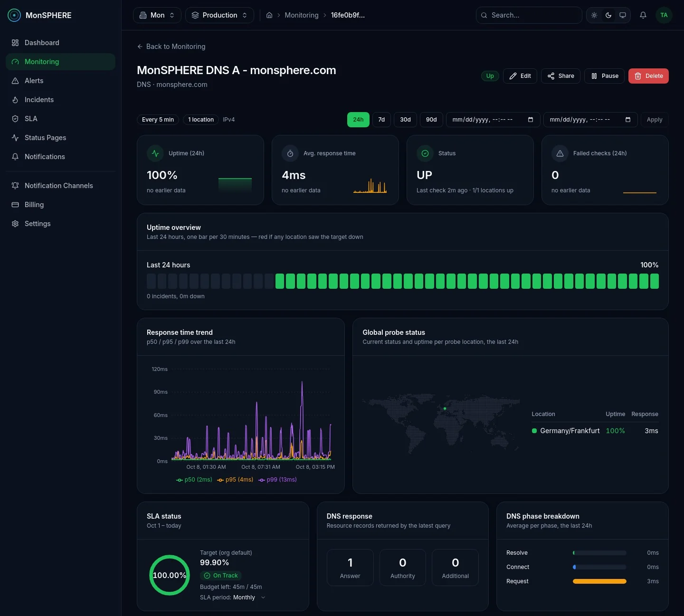684x616 pixels.
Task: Click the IPv4 label
Action: click(229, 120)
